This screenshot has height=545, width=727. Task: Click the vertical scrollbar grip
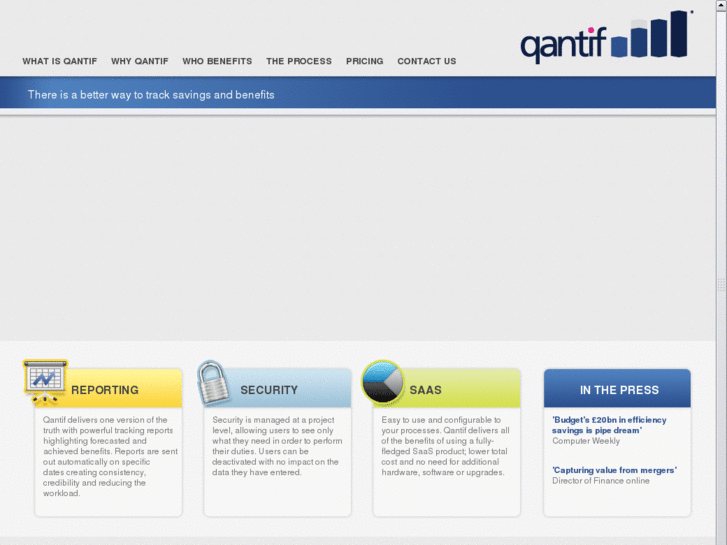(721, 285)
